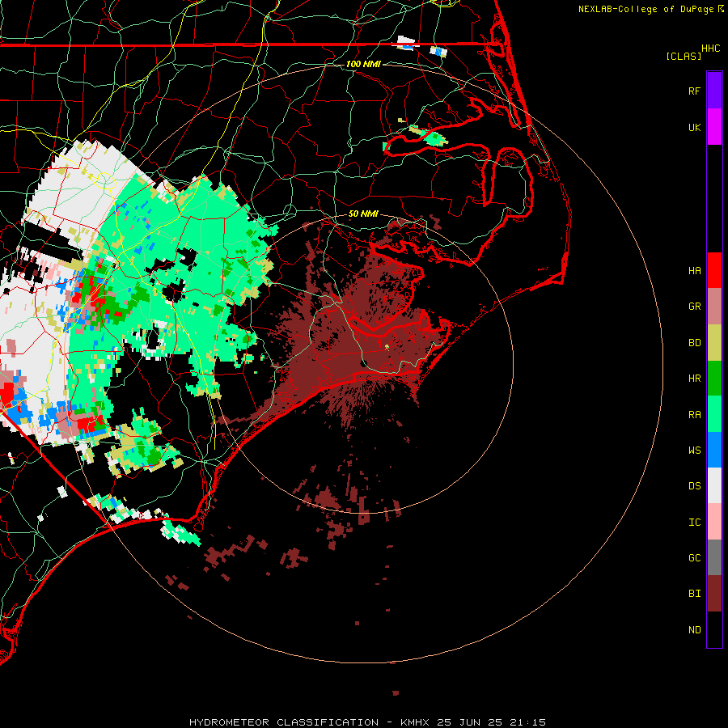The height and width of the screenshot is (728, 728).
Task: Click the "HA" legend label
Action: pyautogui.click(x=694, y=271)
